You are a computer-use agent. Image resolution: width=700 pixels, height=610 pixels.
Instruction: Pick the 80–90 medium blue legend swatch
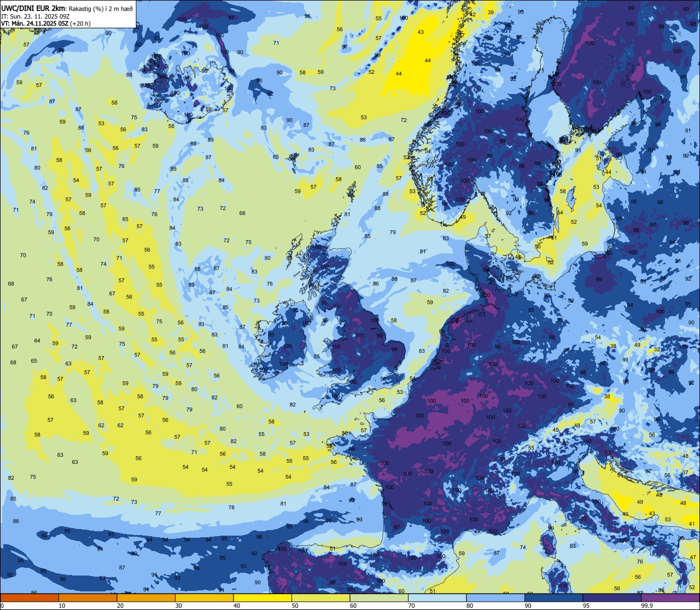(495, 597)
